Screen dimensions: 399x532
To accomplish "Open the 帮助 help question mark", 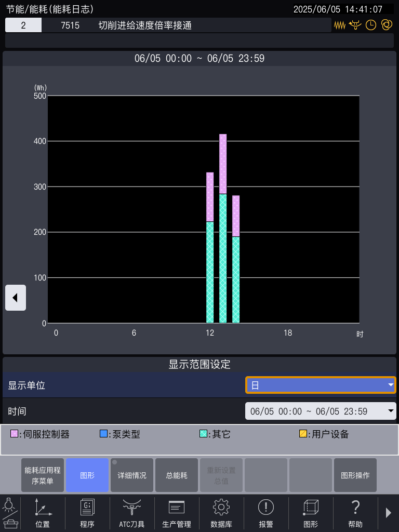I will click(x=355, y=513).
